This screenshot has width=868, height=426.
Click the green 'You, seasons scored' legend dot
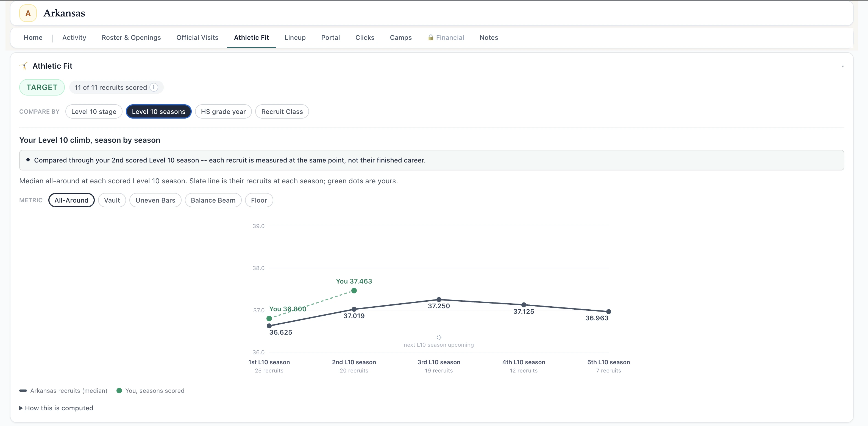[x=119, y=391]
